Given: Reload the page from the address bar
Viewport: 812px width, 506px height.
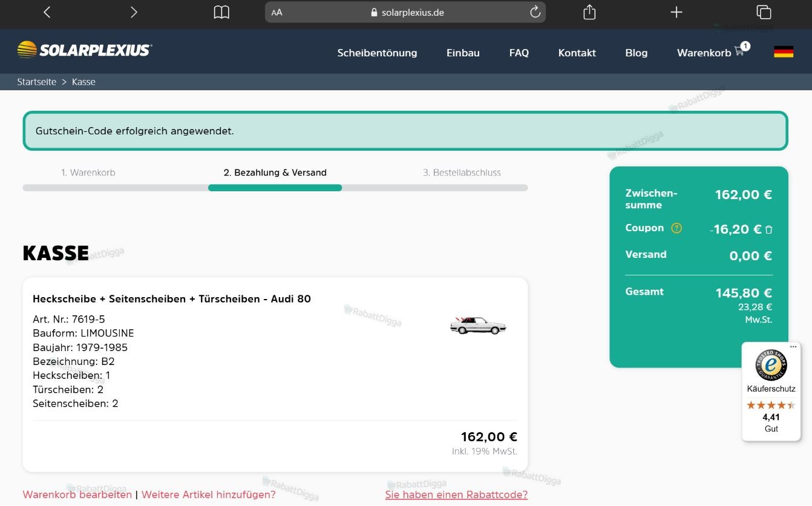Looking at the screenshot, I should [535, 12].
